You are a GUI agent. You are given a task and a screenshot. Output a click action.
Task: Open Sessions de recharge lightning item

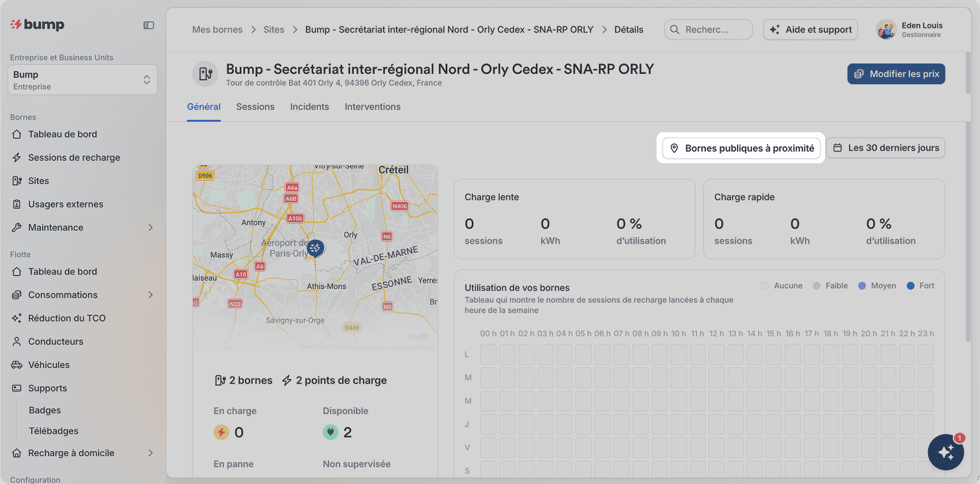pyautogui.click(x=83, y=157)
